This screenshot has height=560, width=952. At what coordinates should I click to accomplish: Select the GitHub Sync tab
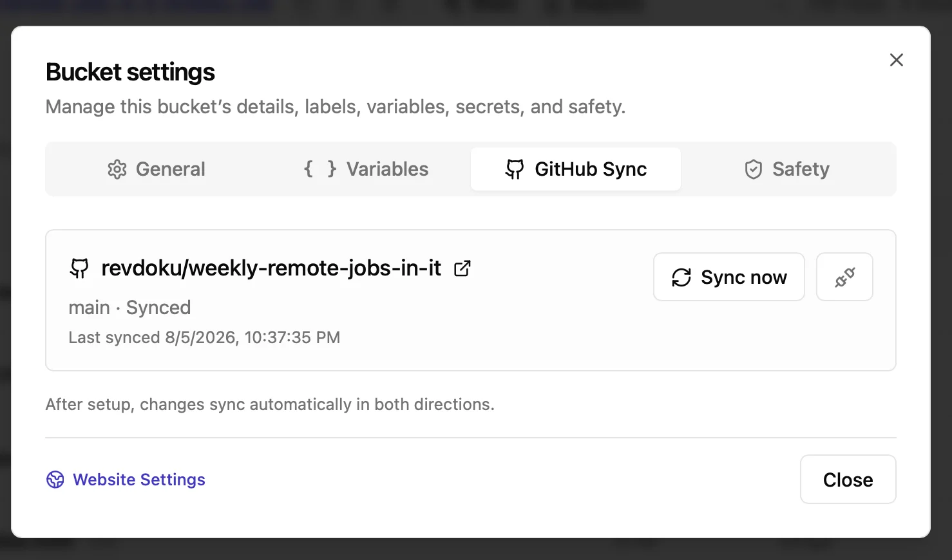tap(575, 169)
